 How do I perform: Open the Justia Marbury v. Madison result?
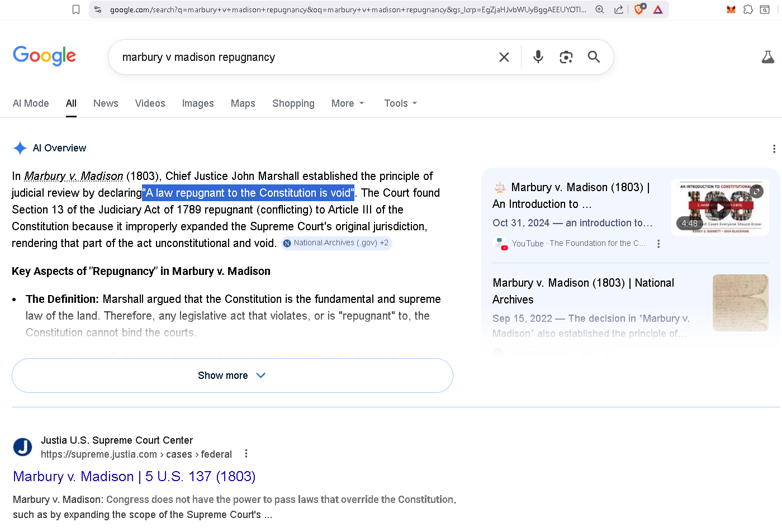134,476
